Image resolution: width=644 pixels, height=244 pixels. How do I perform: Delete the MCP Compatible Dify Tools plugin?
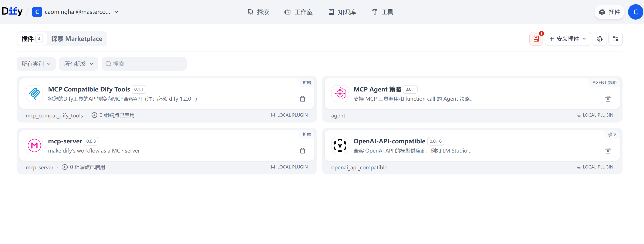pos(303,99)
